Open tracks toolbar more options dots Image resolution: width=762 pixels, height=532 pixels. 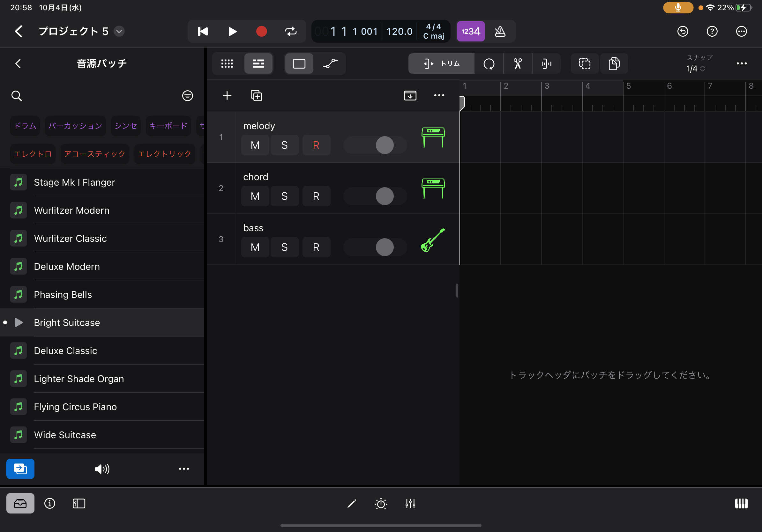(x=742, y=64)
